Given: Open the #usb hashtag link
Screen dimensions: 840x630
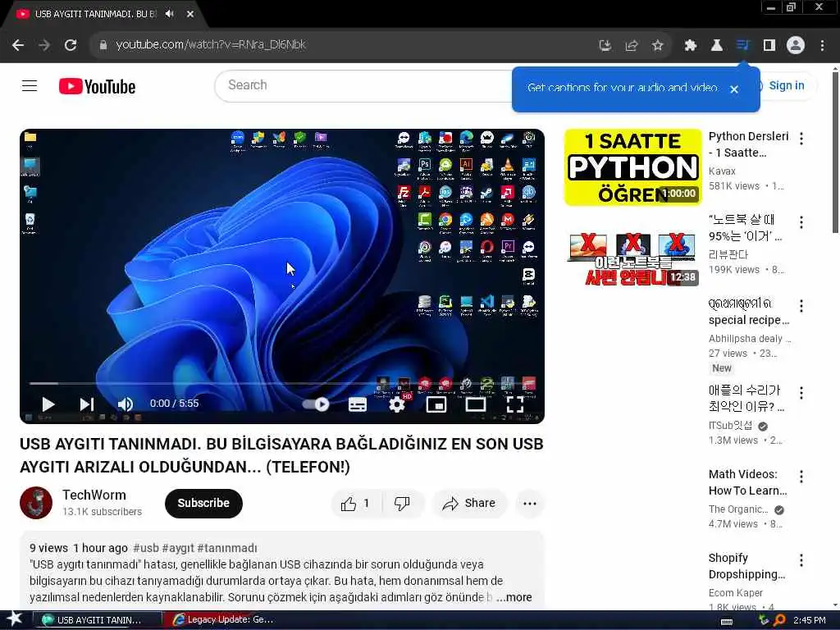Looking at the screenshot, I should point(146,548).
